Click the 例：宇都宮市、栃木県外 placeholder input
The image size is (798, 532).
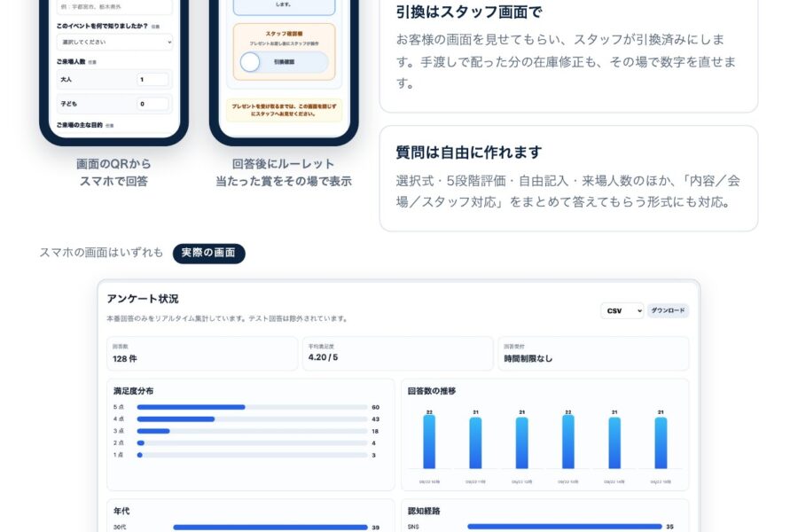[x=114, y=7]
